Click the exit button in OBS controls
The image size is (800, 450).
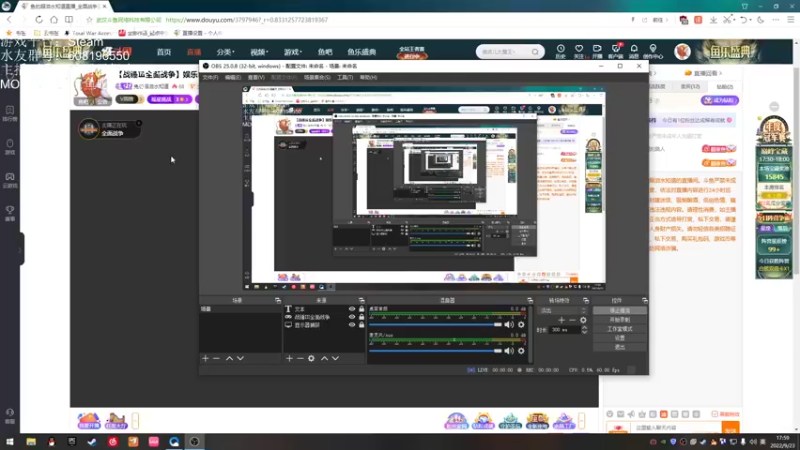coord(619,347)
